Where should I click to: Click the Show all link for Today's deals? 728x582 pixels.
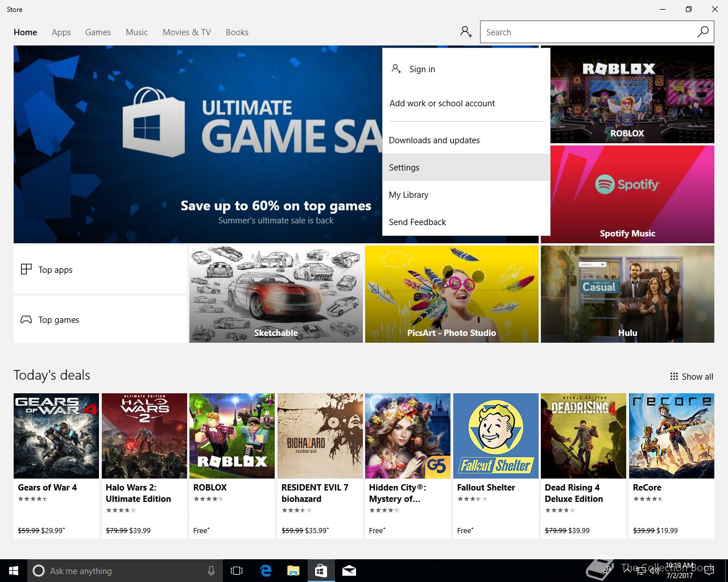pos(692,376)
